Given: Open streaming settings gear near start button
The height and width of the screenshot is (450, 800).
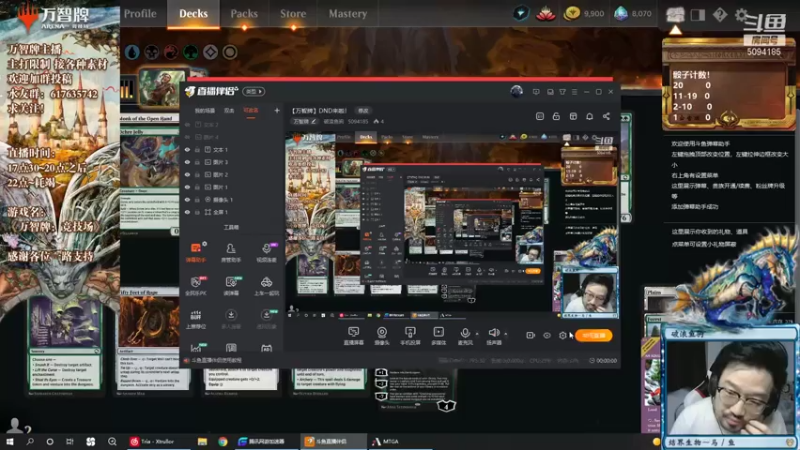Looking at the screenshot, I should 563,335.
